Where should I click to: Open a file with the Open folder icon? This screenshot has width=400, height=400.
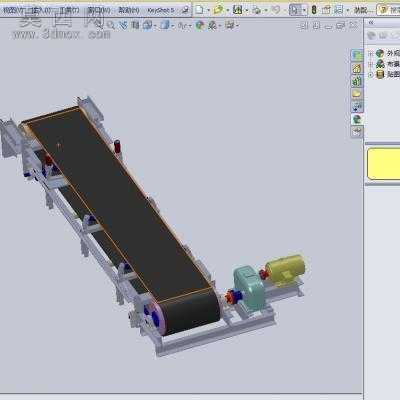pyautogui.click(x=218, y=10)
